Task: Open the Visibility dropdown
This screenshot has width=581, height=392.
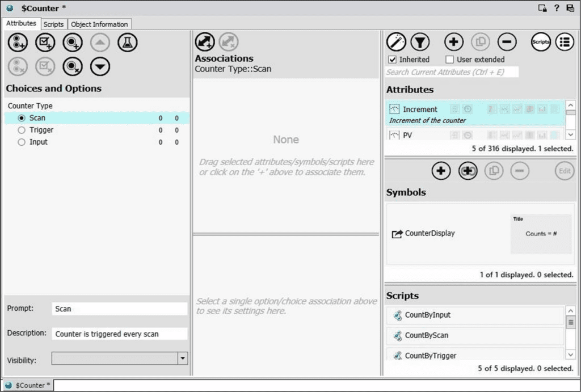Action: click(183, 358)
